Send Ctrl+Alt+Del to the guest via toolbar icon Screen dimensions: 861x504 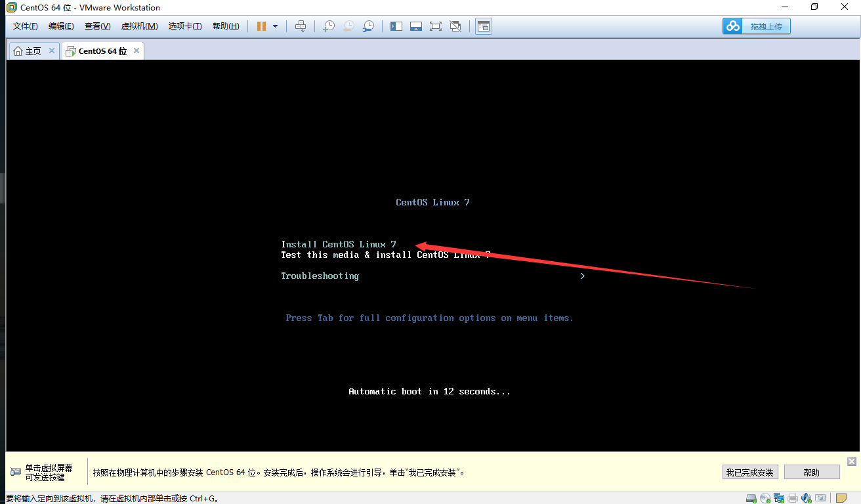(301, 26)
